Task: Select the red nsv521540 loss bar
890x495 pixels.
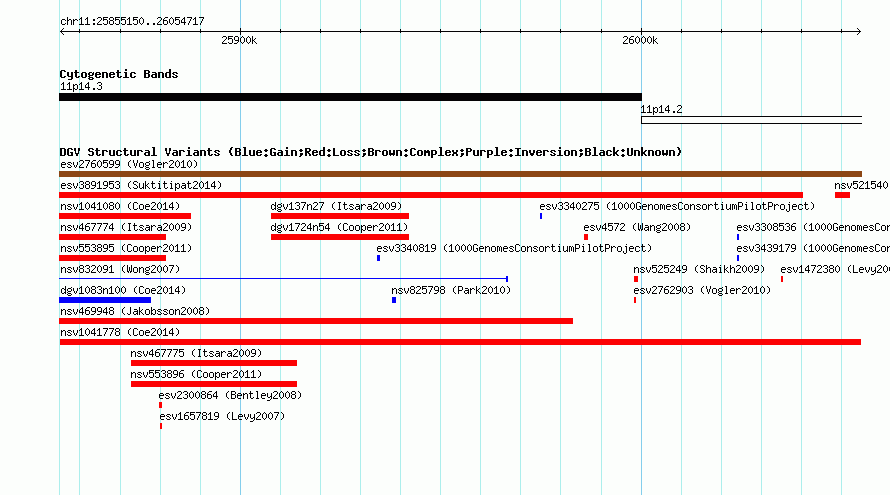Action: pos(842,195)
